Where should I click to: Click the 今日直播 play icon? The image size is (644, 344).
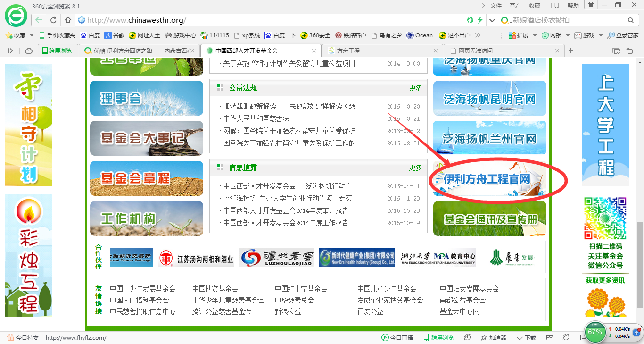point(385,337)
